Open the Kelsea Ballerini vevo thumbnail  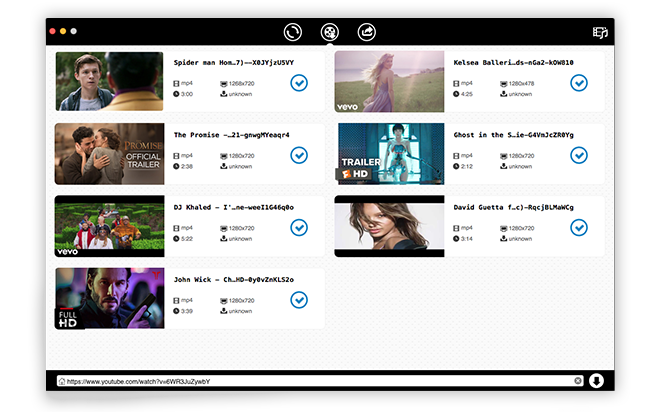(389, 82)
